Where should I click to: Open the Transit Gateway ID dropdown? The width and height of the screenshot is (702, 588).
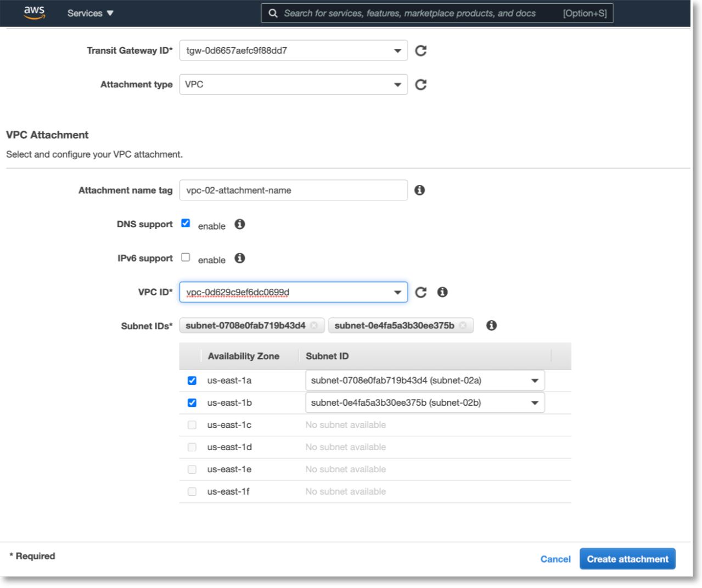(x=293, y=51)
